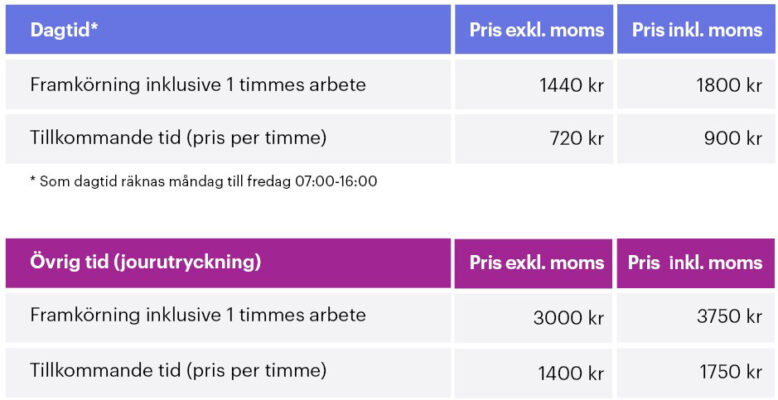Click the '1800 kr' price cell
Screen dimensions: 778x400
729,85
